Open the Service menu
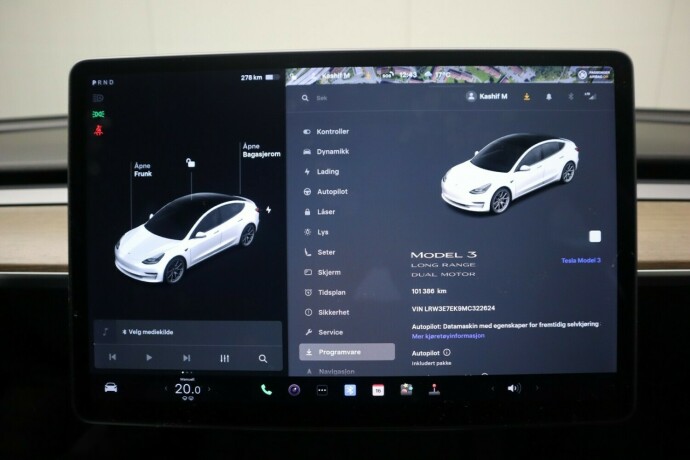 tap(324, 332)
